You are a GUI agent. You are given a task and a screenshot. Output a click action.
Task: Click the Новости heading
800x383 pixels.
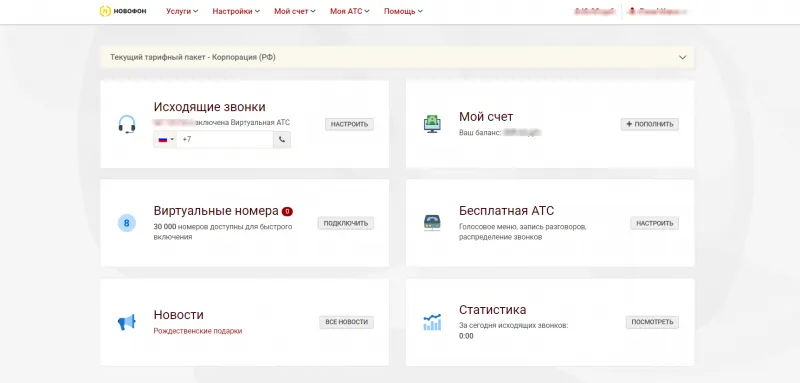(179, 315)
